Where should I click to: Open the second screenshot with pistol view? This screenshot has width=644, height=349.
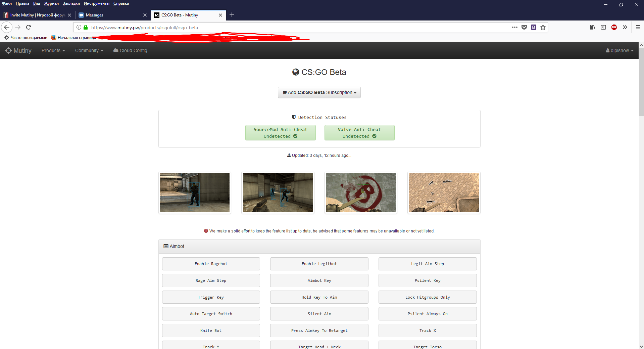tap(278, 193)
